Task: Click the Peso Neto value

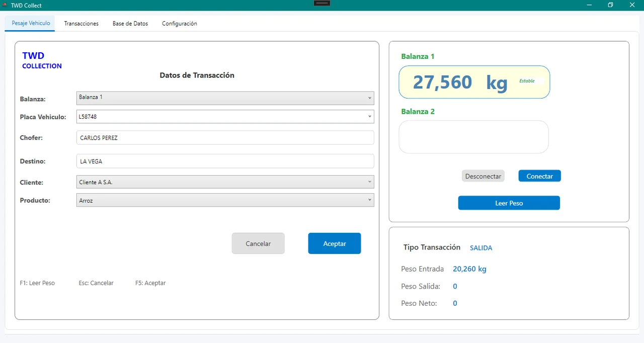Action: [455, 303]
